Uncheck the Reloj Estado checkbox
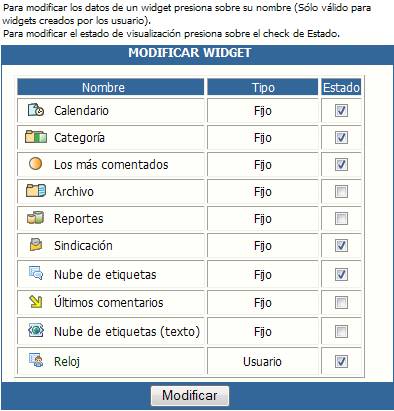The height and width of the screenshot is (411, 394). coord(341,361)
